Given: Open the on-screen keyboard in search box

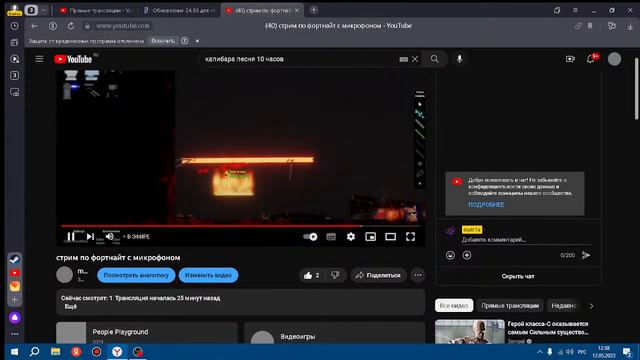Looking at the screenshot, I should tap(403, 59).
